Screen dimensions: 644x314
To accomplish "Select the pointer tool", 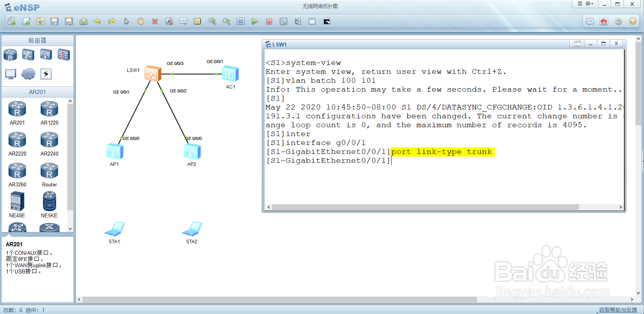I will 126,21.
